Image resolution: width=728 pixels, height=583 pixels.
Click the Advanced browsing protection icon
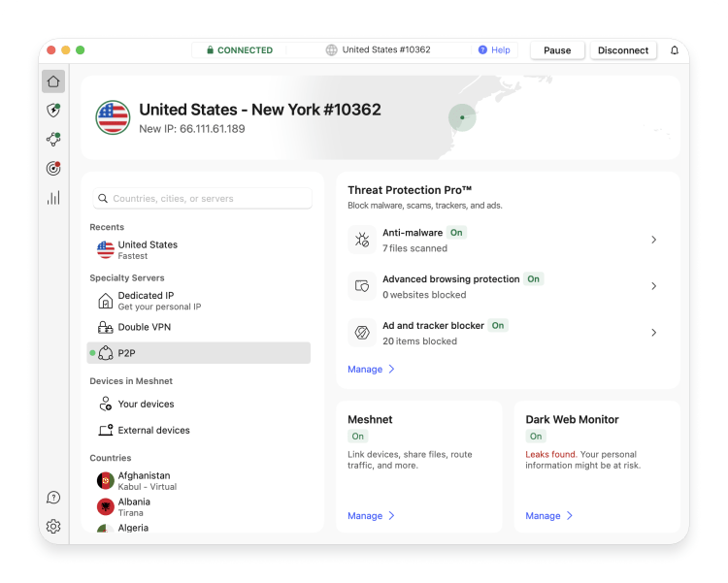[362, 286]
